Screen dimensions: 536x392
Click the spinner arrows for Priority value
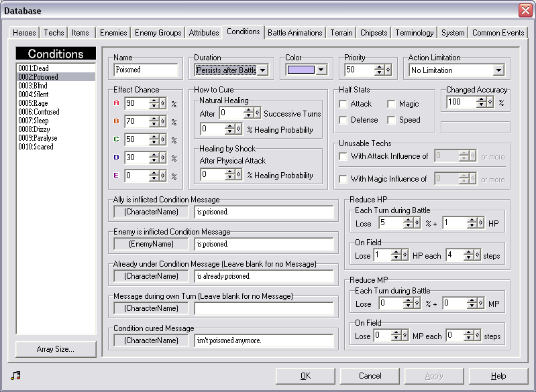pos(380,70)
